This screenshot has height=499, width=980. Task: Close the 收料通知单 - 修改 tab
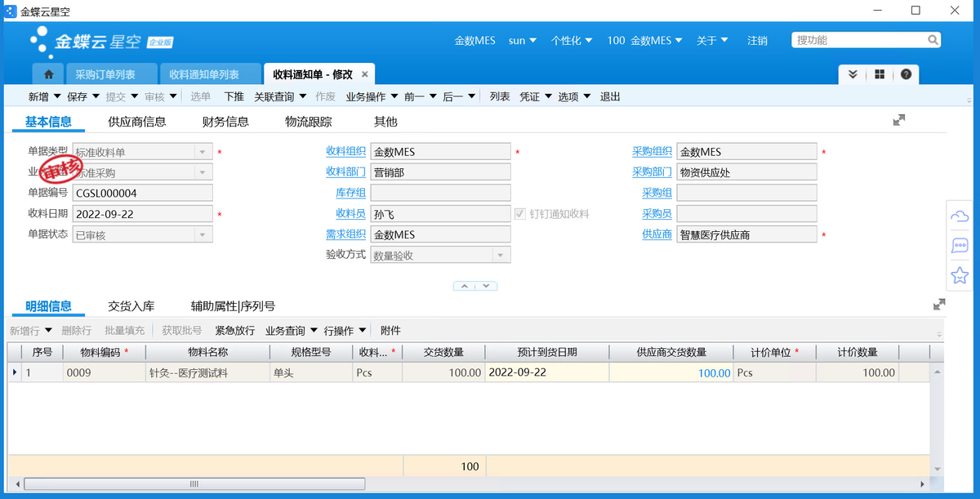click(x=365, y=74)
